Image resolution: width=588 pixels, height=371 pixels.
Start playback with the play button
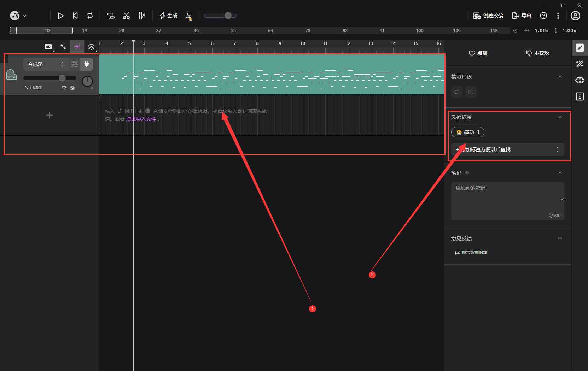(60, 16)
